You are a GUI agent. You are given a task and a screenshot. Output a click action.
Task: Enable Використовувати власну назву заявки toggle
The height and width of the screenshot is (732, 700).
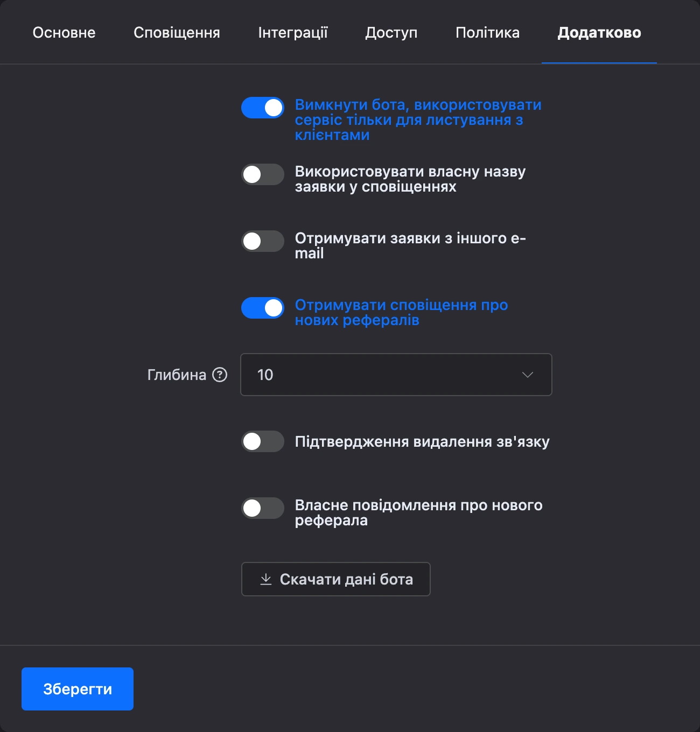point(263,174)
